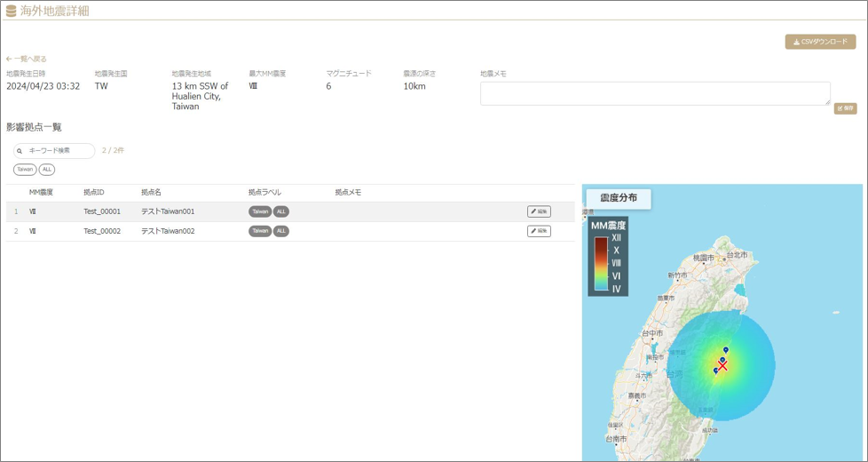This screenshot has height=462, width=868.
Task: Select the テストTaiwan002 table row
Action: (x=290, y=231)
